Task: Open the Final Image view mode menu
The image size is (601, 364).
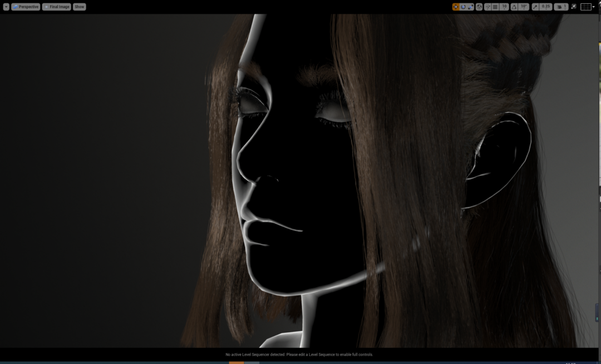Action: click(57, 7)
